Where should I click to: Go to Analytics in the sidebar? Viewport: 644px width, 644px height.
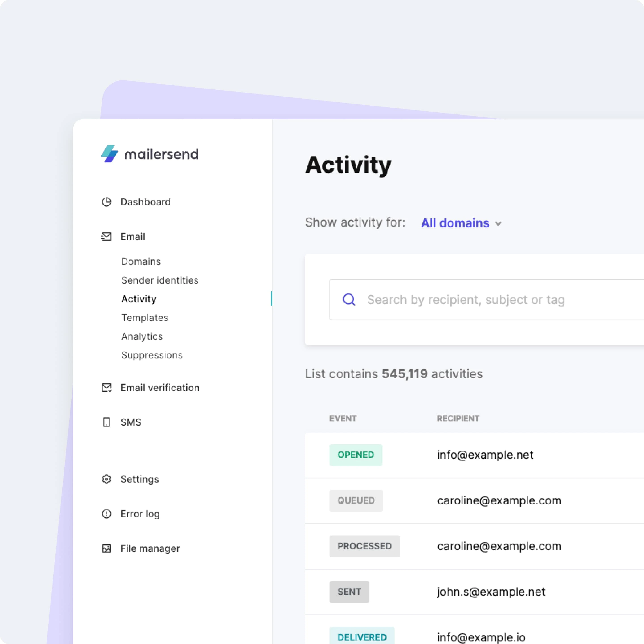[142, 336]
